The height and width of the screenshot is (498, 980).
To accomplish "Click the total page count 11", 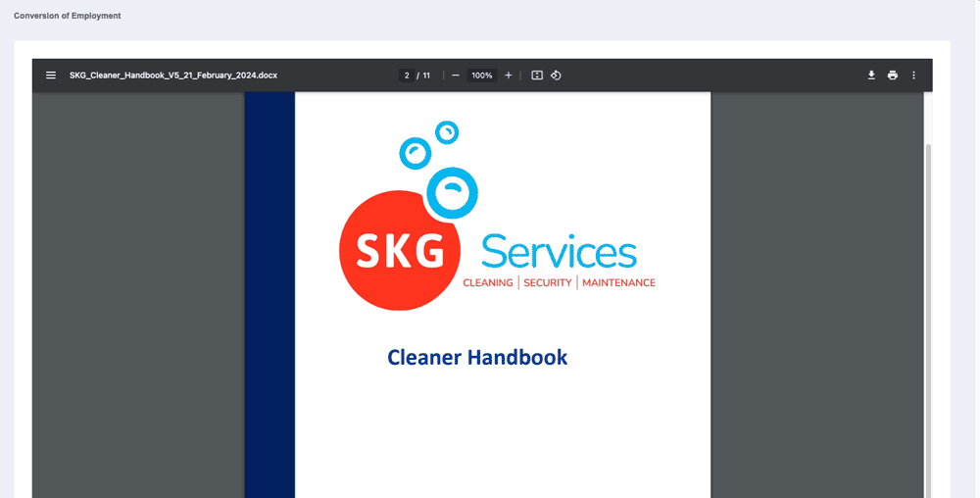I will click(426, 75).
